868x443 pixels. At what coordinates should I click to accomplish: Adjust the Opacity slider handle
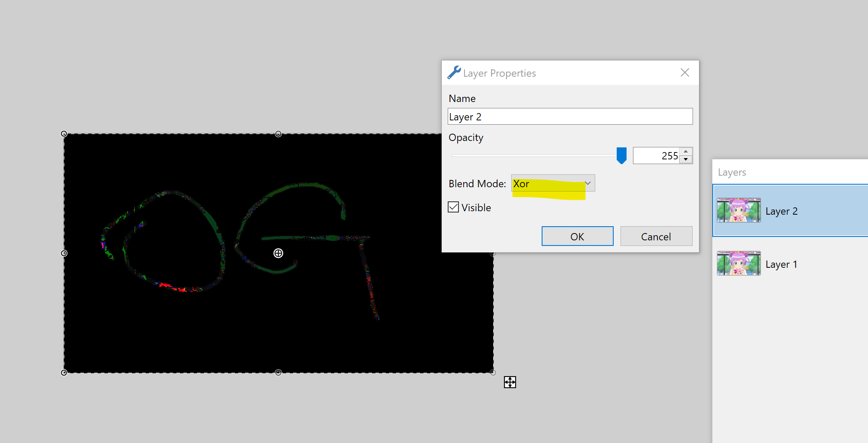click(621, 156)
